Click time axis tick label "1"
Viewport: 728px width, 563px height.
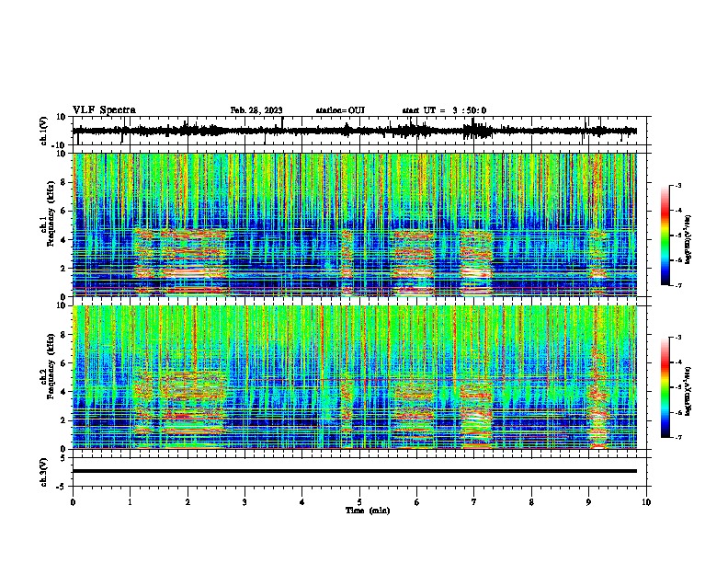tap(131, 502)
